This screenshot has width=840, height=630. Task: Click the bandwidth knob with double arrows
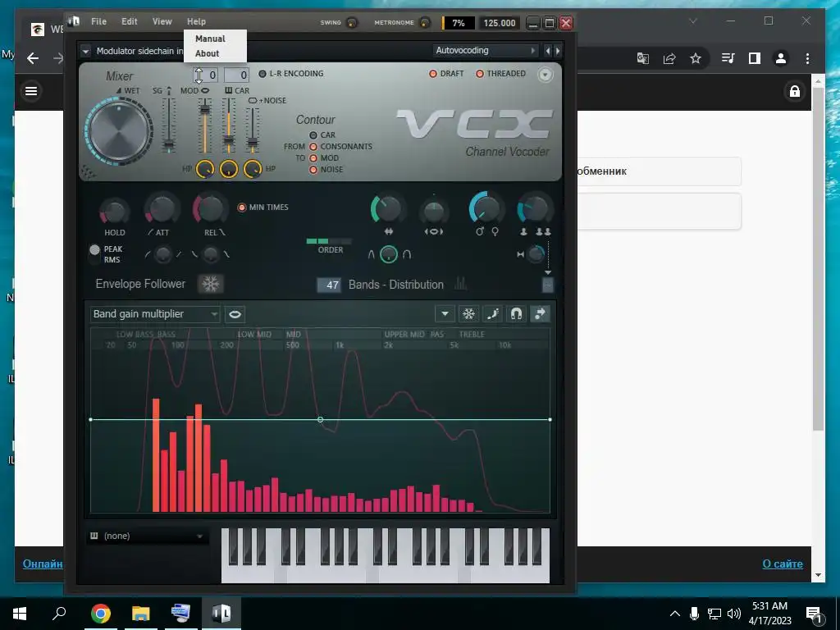(x=387, y=209)
